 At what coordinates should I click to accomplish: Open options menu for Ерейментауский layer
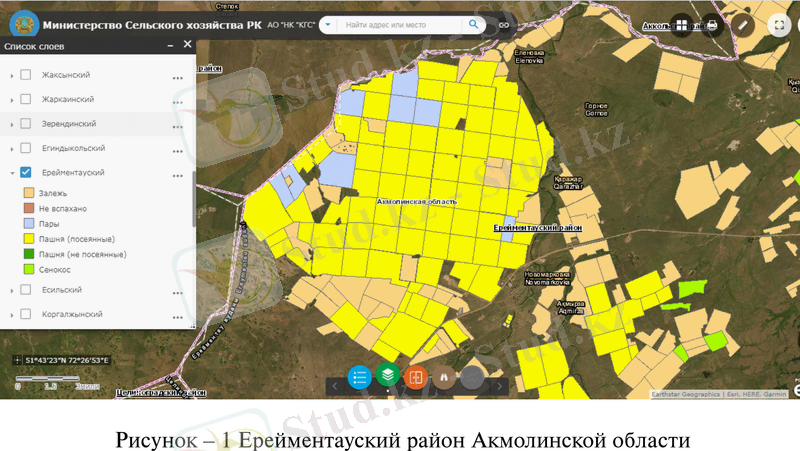tap(178, 176)
